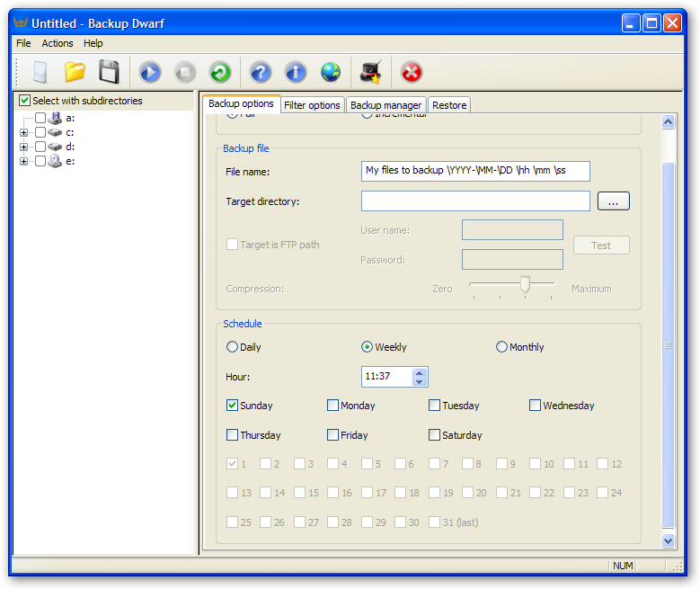700x589 pixels.
Task: Click the User name input field
Action: 512,229
